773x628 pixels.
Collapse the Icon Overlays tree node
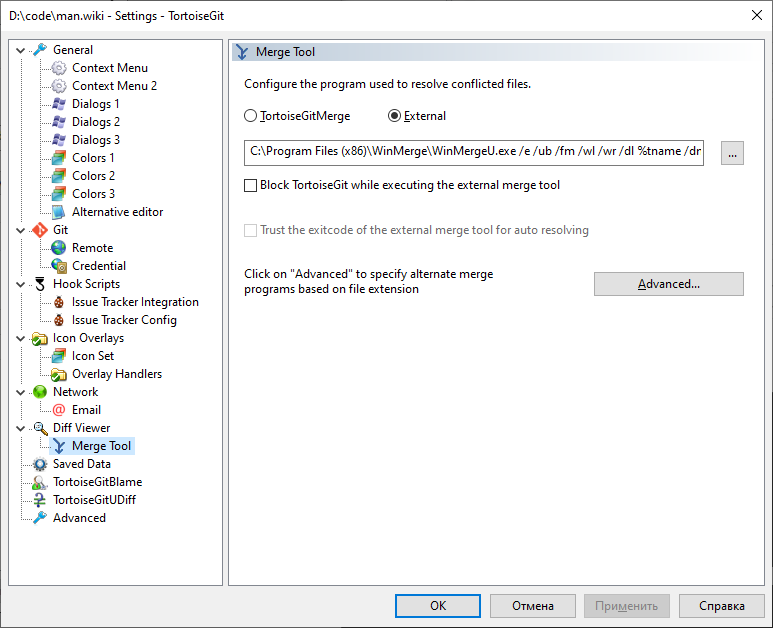21,338
